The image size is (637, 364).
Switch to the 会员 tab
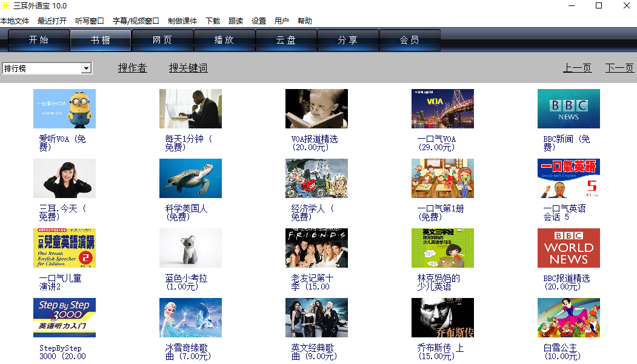click(409, 40)
